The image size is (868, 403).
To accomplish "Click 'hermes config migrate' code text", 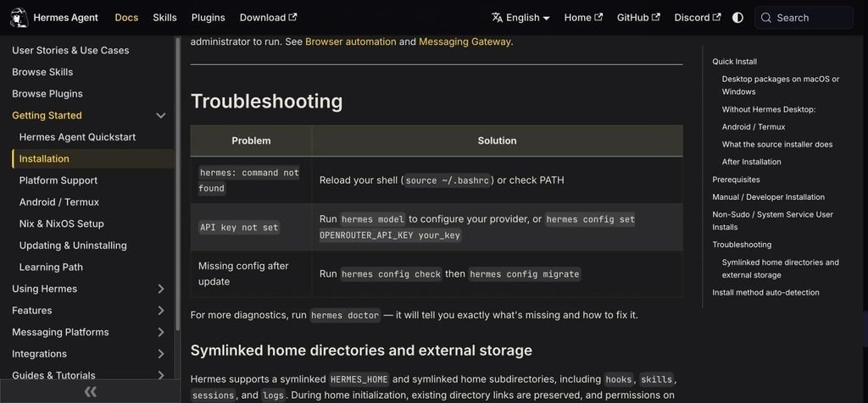I will click(524, 273).
